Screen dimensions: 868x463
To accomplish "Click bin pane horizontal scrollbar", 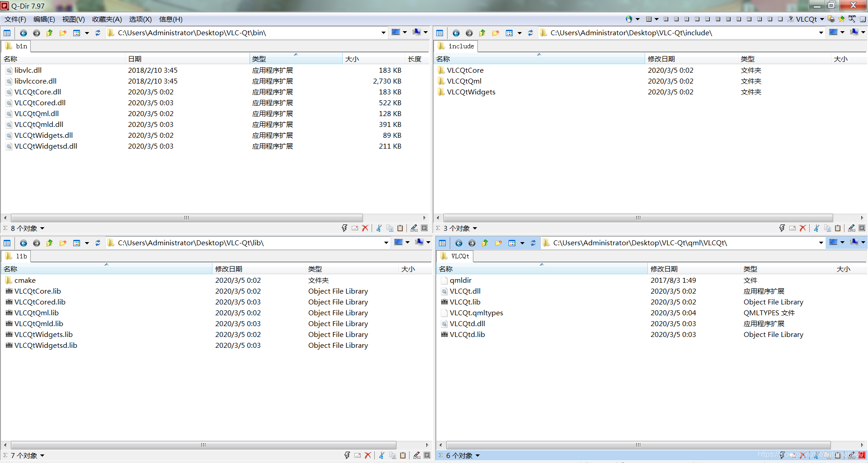I will pyautogui.click(x=187, y=218).
